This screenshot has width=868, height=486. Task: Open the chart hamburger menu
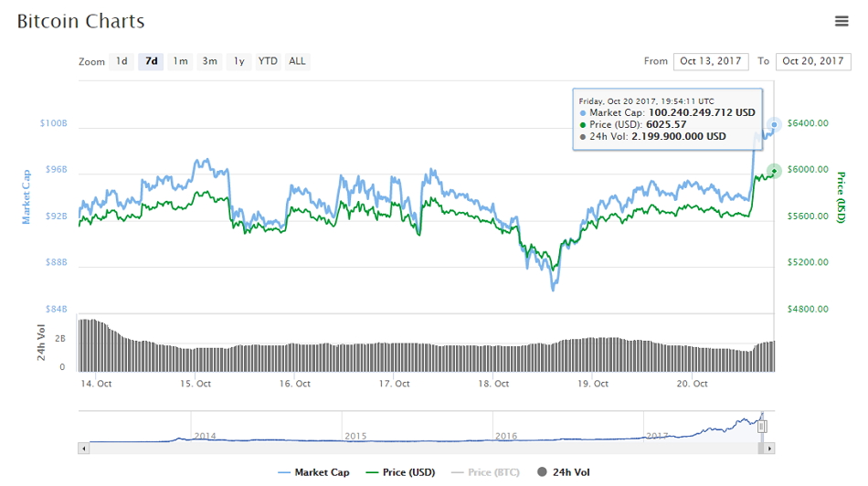coord(842,21)
